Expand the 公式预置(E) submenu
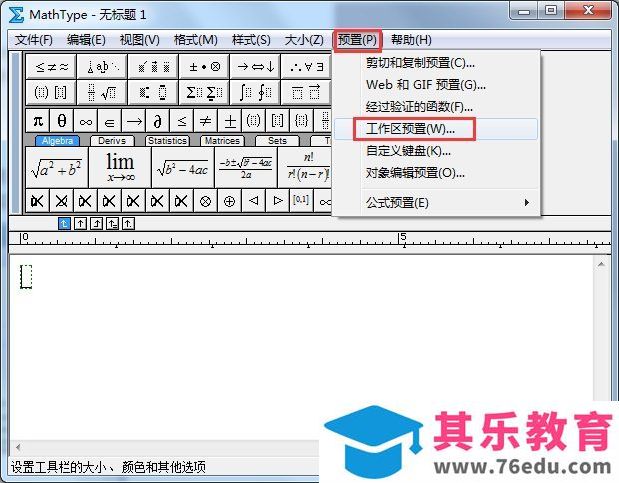Screen dimensions: 619x483 point(436,203)
